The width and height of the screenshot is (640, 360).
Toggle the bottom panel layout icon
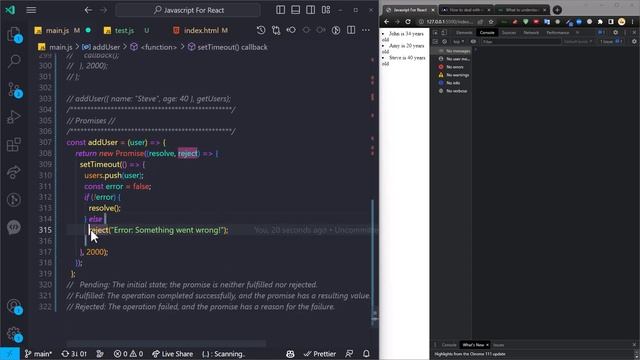[x=296, y=10]
